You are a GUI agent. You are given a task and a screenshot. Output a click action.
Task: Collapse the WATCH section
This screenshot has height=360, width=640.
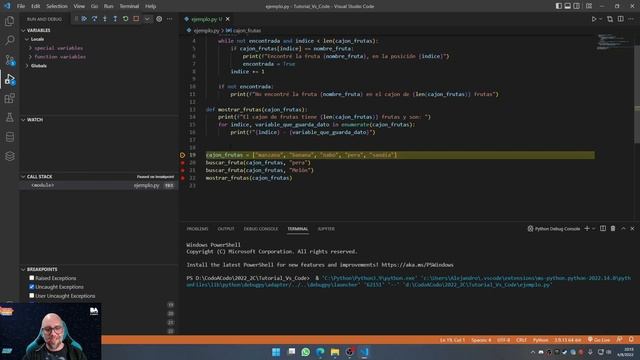click(x=32, y=120)
